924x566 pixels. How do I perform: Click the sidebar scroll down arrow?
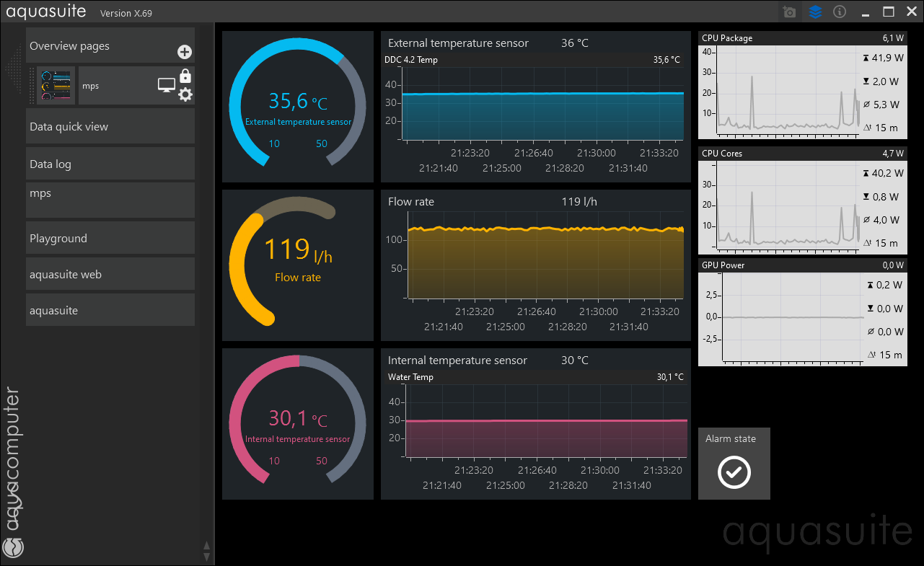[x=206, y=557]
